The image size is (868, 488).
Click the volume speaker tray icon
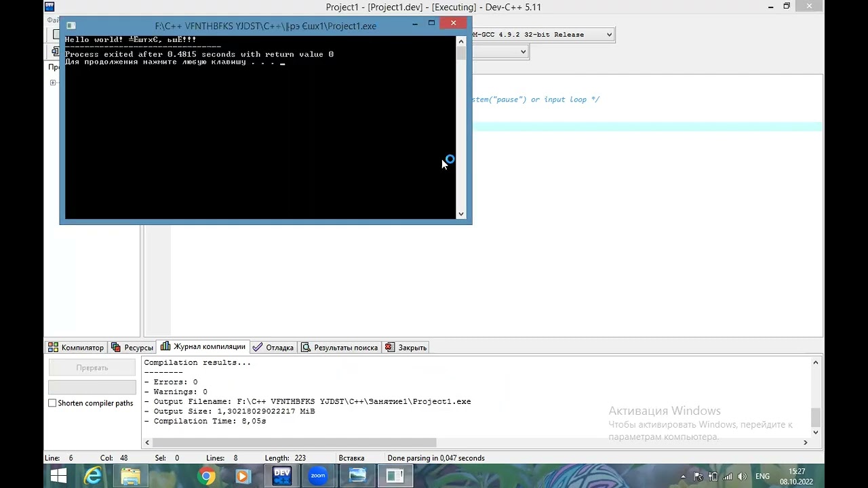pyautogui.click(x=743, y=476)
